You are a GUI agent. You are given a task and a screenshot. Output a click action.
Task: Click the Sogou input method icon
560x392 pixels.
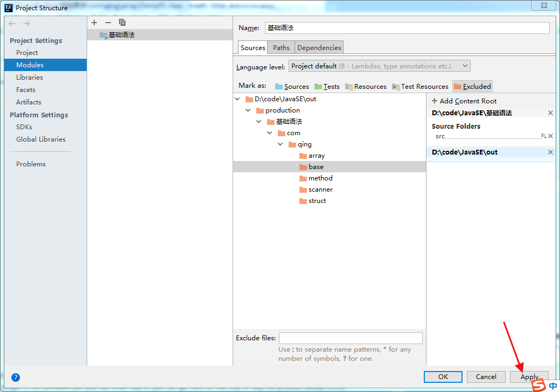[x=538, y=385]
